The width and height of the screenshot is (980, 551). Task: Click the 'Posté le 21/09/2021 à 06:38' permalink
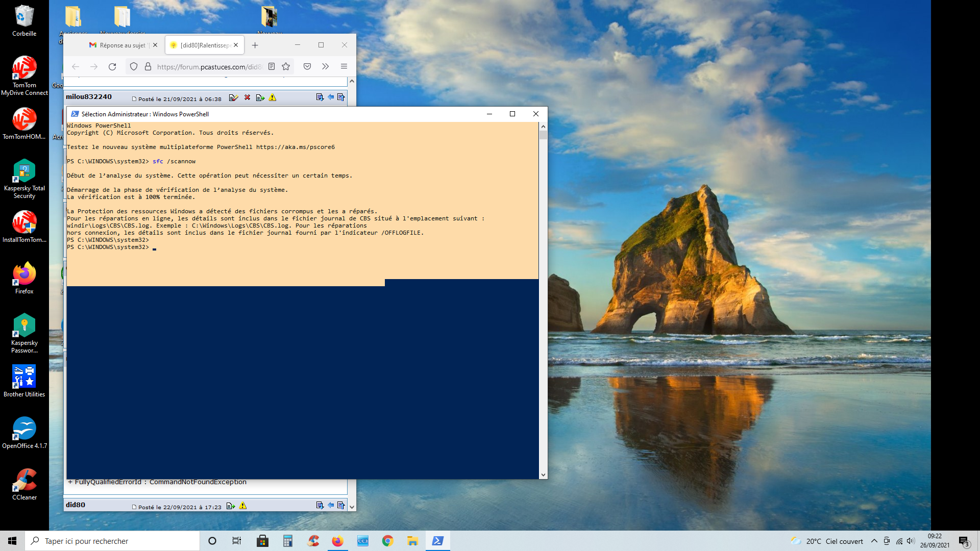point(180,99)
